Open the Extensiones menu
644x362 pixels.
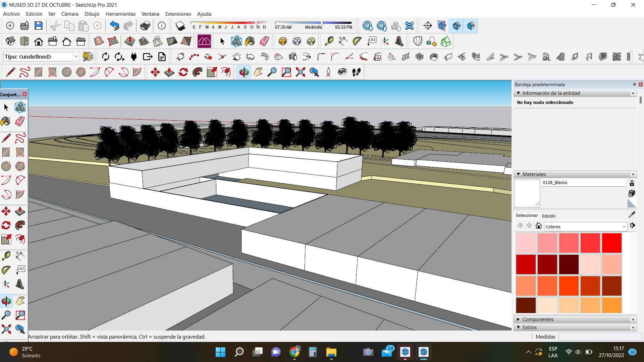click(178, 14)
